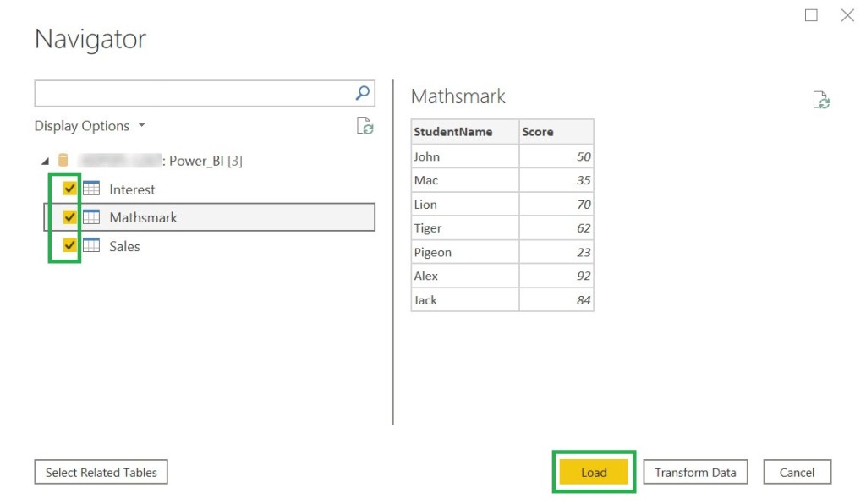Click the Transform Data button

(695, 473)
